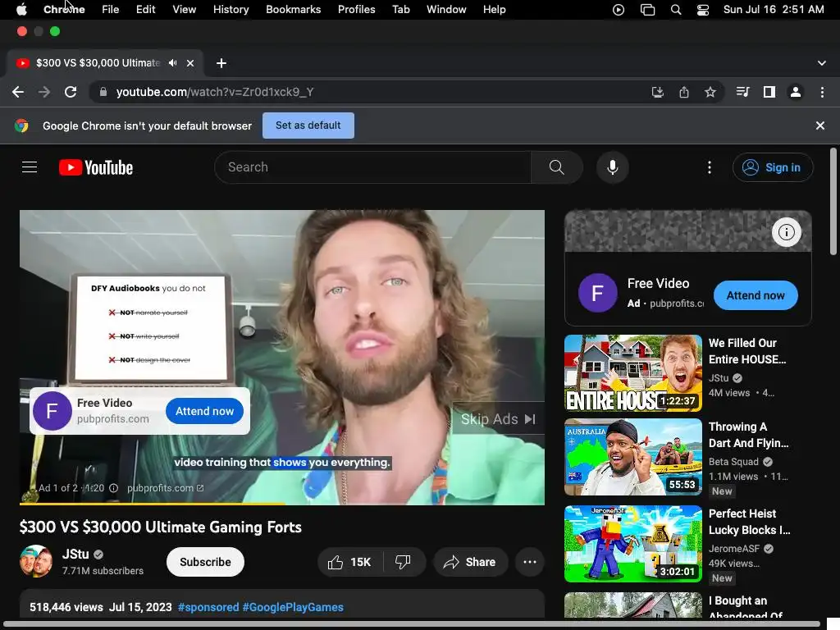Click Attend now in sidebar ad

coord(756,295)
